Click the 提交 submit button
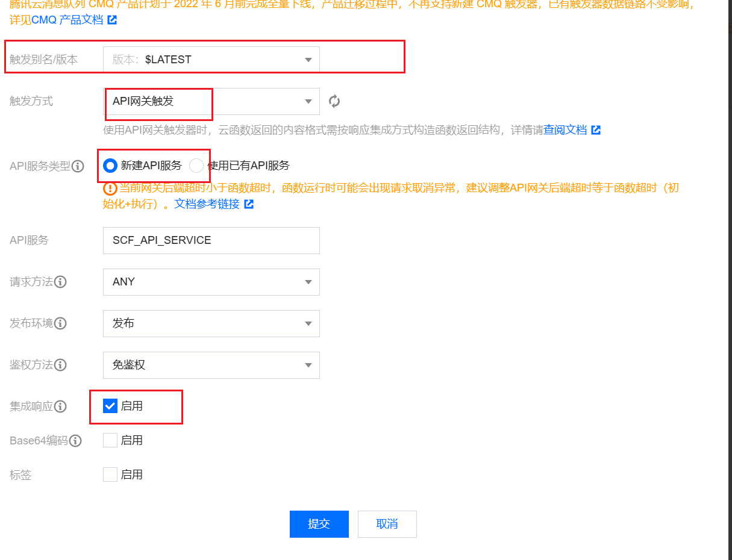This screenshot has width=732, height=560. pyautogui.click(x=319, y=524)
